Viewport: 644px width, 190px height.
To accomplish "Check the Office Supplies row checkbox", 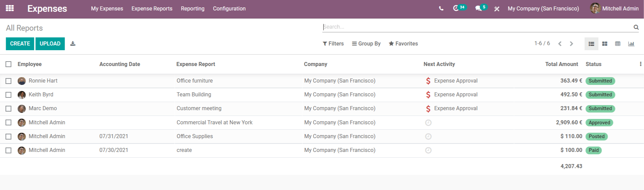I will click(8, 136).
